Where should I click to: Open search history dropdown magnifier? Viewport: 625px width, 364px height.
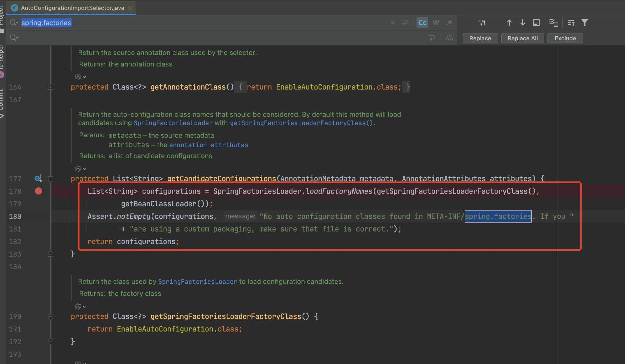pyautogui.click(x=14, y=23)
